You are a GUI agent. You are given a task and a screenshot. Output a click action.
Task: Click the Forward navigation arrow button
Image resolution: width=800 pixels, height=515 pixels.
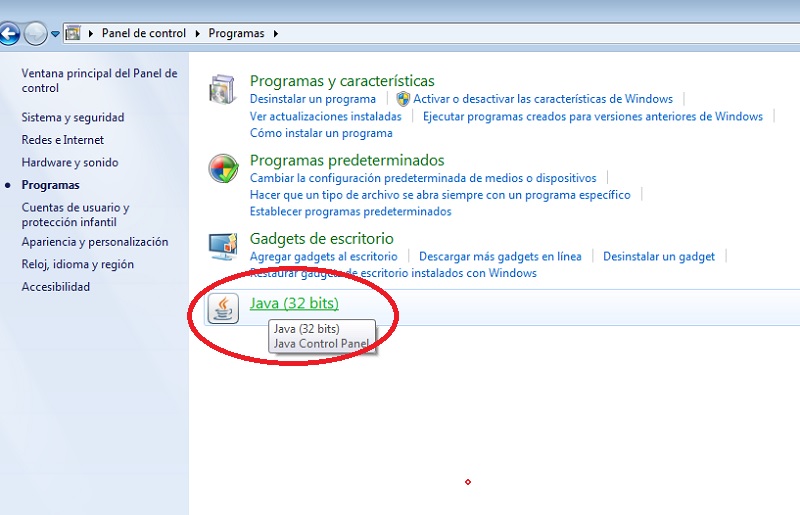(x=35, y=34)
